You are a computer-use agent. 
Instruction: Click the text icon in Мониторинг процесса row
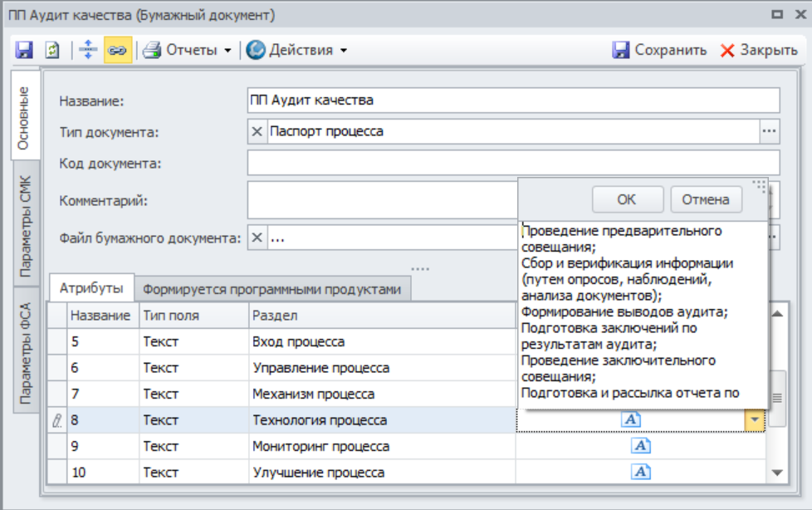(x=640, y=446)
